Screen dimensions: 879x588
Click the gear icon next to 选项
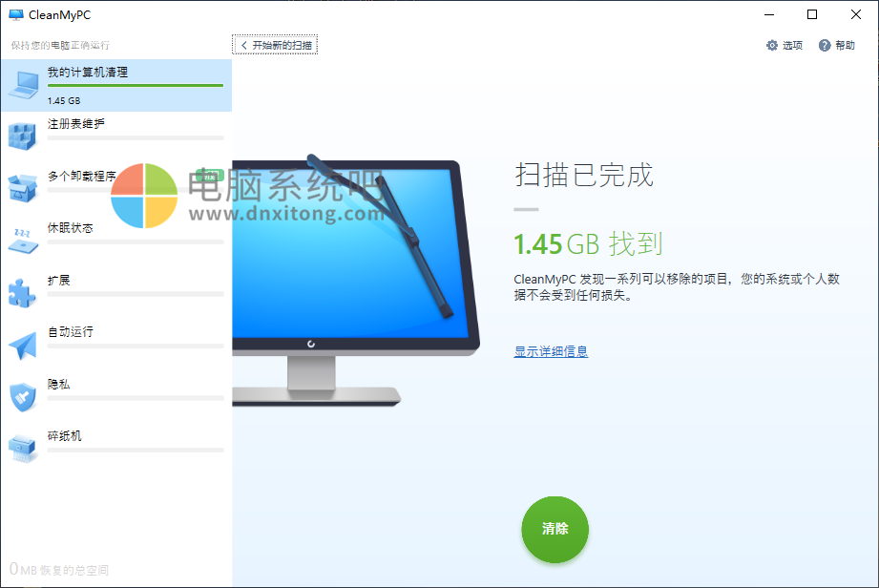pyautogui.click(x=772, y=46)
